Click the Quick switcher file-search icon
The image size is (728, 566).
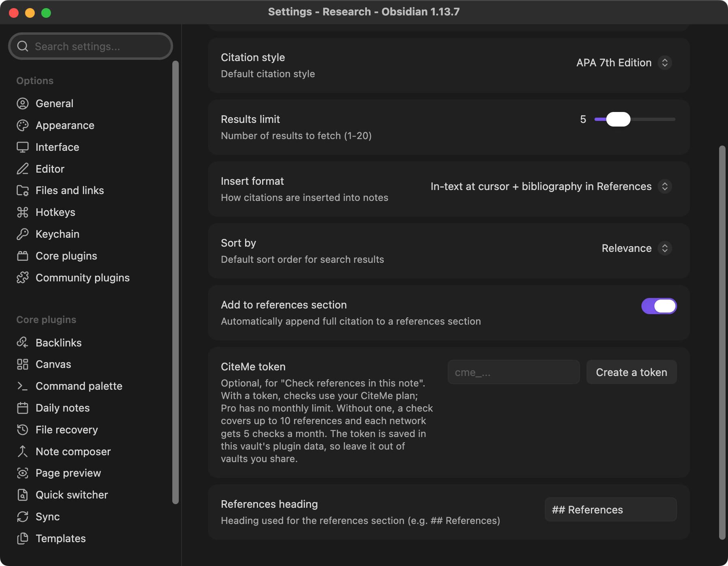[23, 495]
